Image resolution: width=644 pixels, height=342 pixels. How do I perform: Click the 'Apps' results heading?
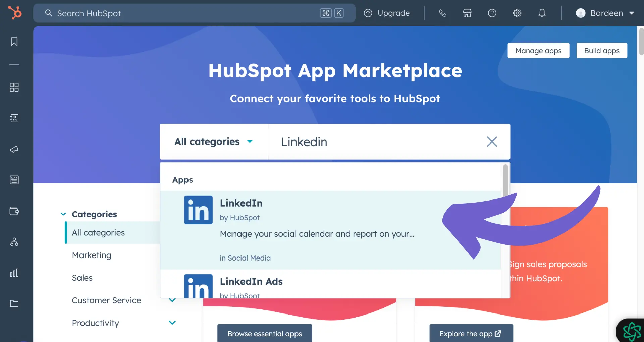coord(182,180)
